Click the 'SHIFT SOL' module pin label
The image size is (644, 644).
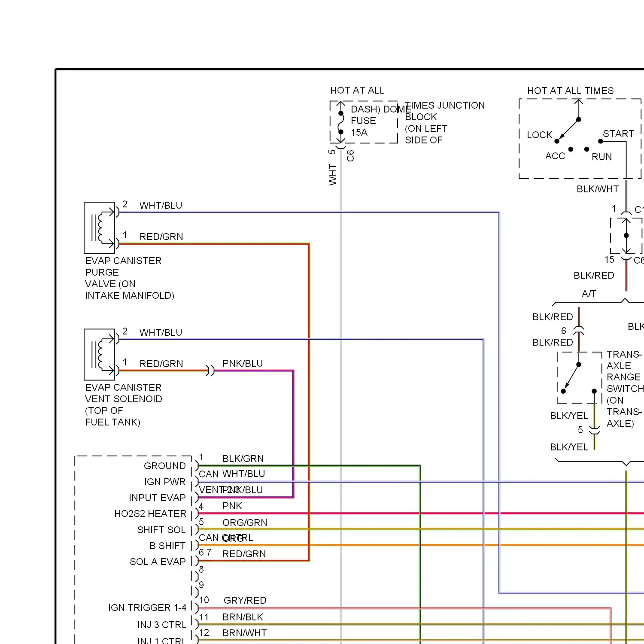click(161, 530)
